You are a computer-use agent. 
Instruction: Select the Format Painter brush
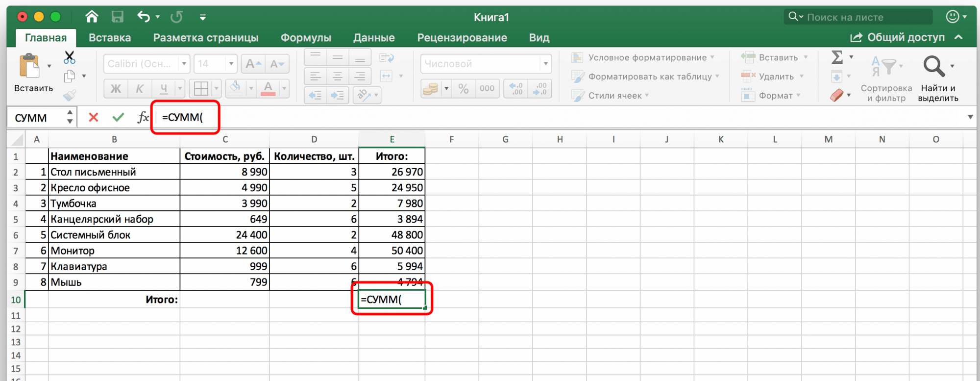coord(70,95)
